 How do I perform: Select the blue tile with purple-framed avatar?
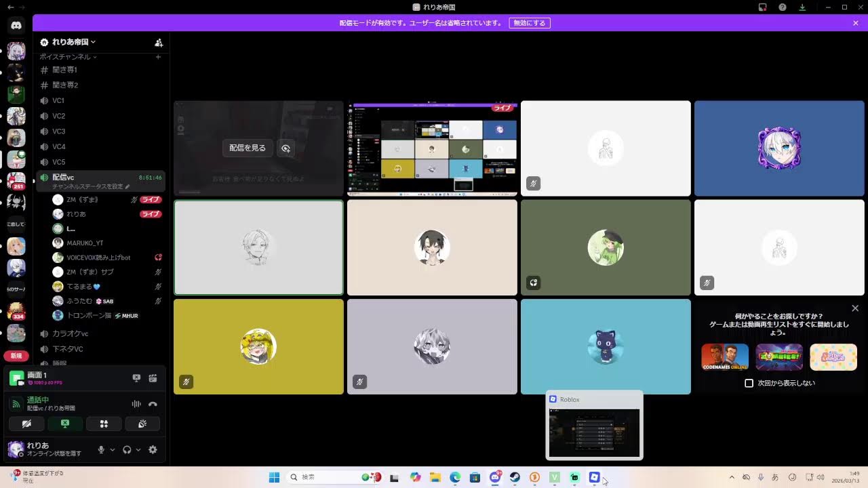tap(779, 148)
